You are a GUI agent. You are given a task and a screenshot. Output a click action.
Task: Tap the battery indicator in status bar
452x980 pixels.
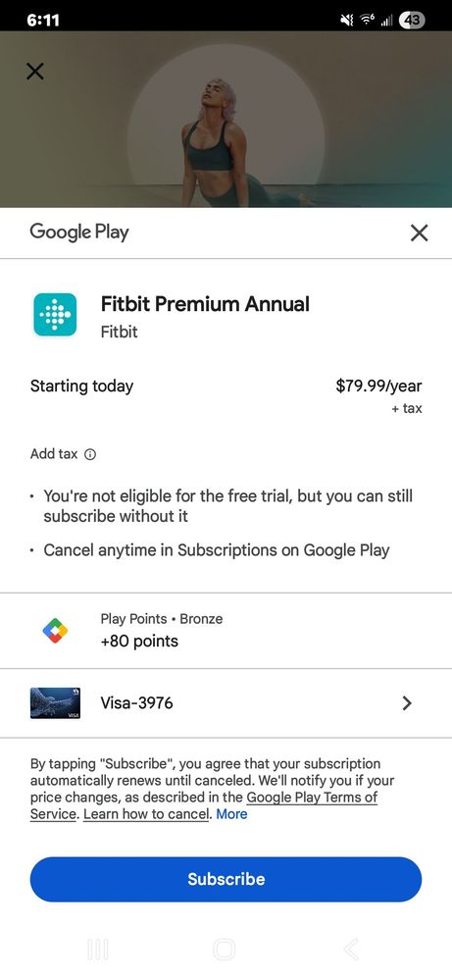click(413, 20)
